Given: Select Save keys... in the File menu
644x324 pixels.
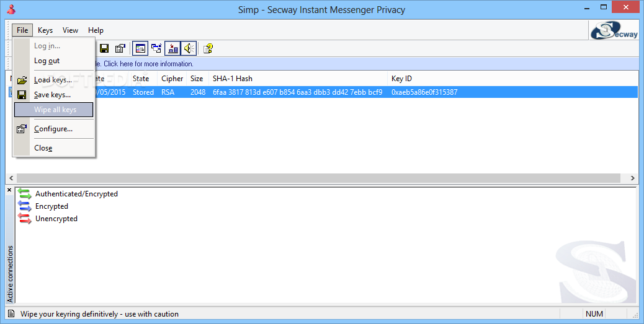Looking at the screenshot, I should coord(54,95).
